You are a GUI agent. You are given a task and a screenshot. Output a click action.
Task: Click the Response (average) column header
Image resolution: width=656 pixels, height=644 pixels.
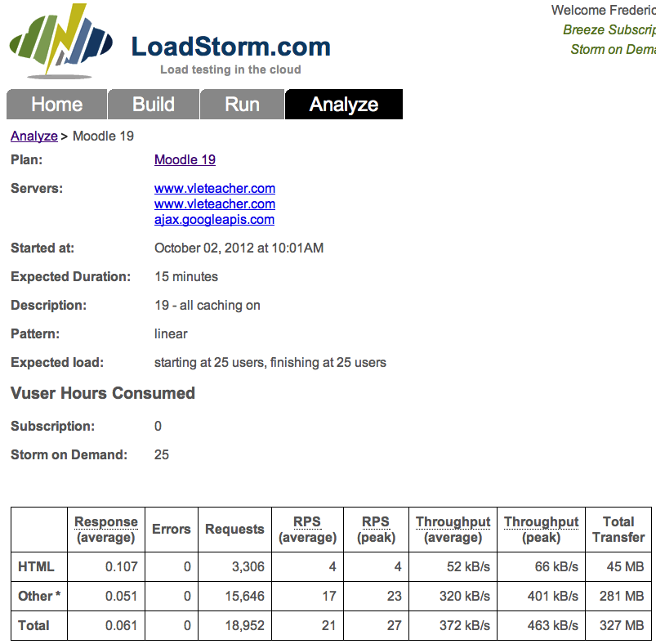point(106,530)
